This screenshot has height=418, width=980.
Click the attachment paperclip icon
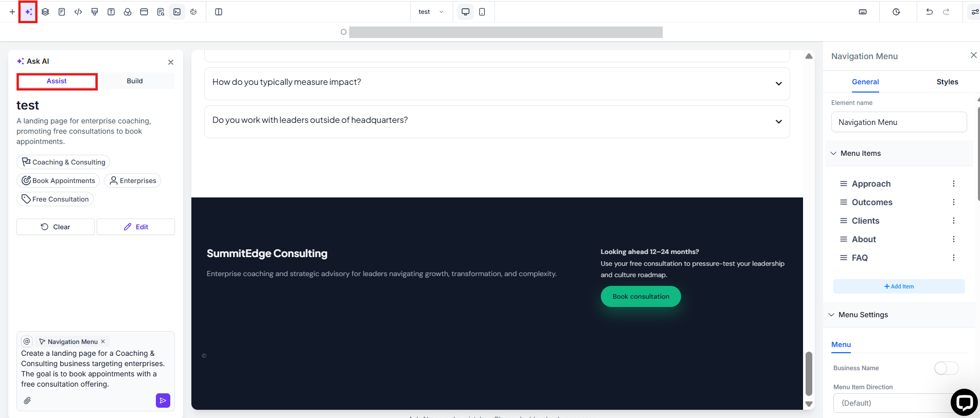[x=27, y=401]
